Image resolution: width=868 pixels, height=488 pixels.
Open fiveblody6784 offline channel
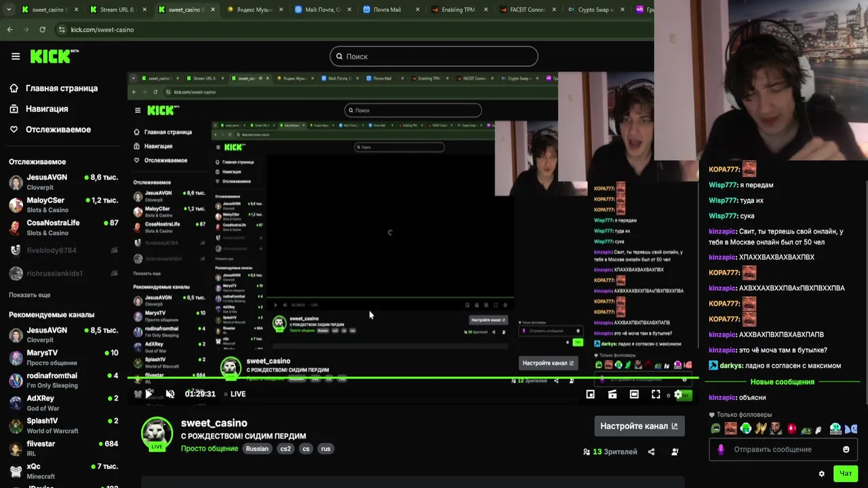pos(64,250)
